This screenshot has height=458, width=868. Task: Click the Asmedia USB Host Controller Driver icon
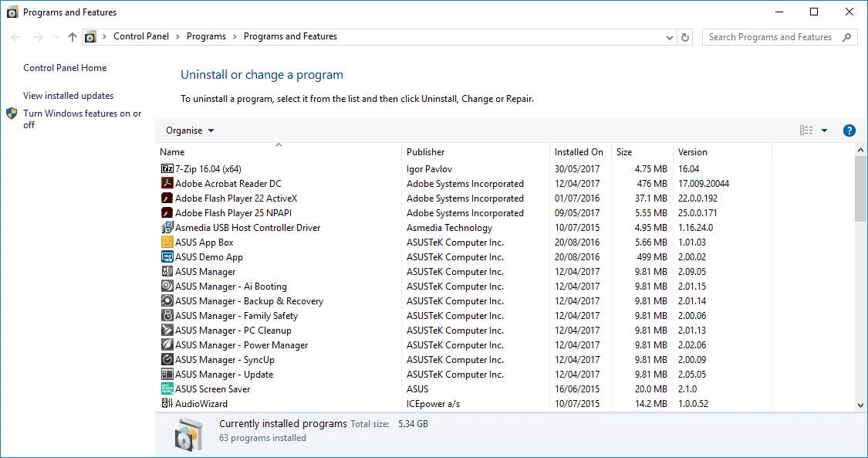tap(167, 227)
